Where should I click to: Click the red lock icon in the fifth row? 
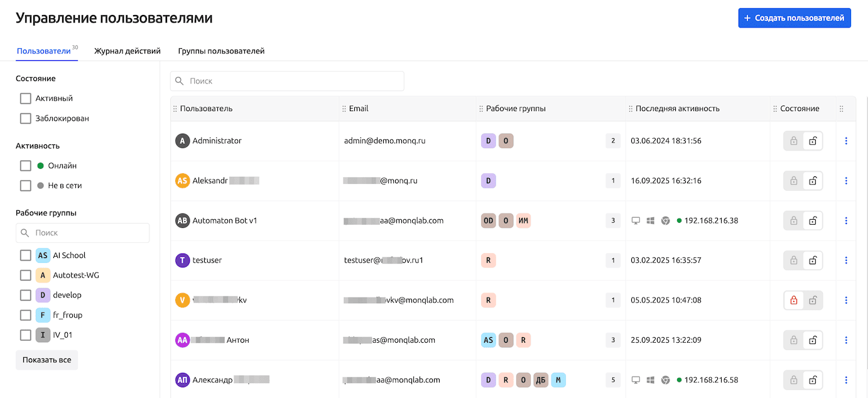pos(793,301)
